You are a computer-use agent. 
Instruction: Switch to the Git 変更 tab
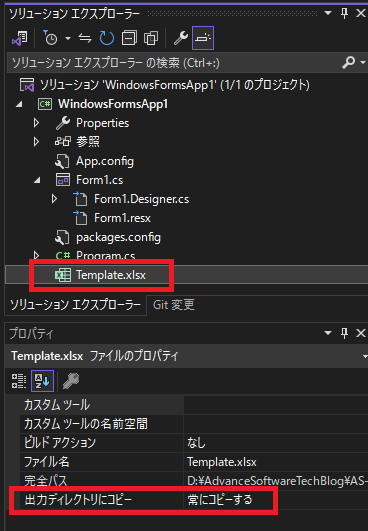pyautogui.click(x=174, y=305)
